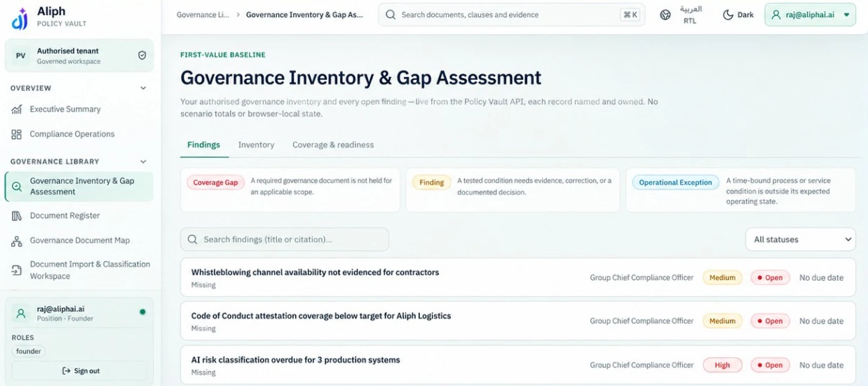Switch to the Inventory tab
Screen dimensions: 868x386
coord(256,145)
